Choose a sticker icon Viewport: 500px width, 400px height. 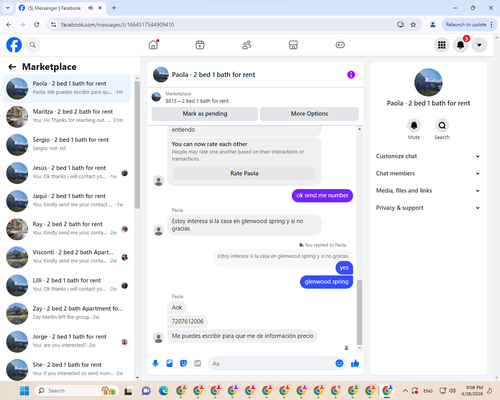click(x=184, y=363)
